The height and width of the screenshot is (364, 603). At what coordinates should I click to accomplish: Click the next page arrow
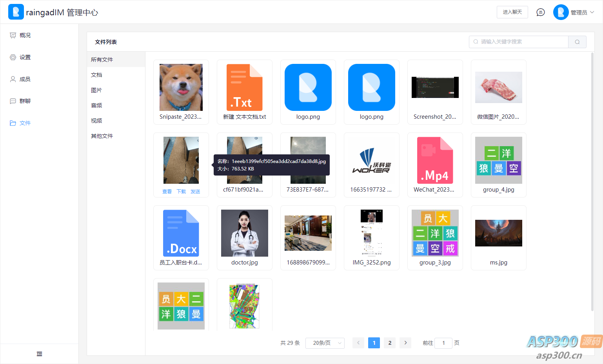click(405, 343)
